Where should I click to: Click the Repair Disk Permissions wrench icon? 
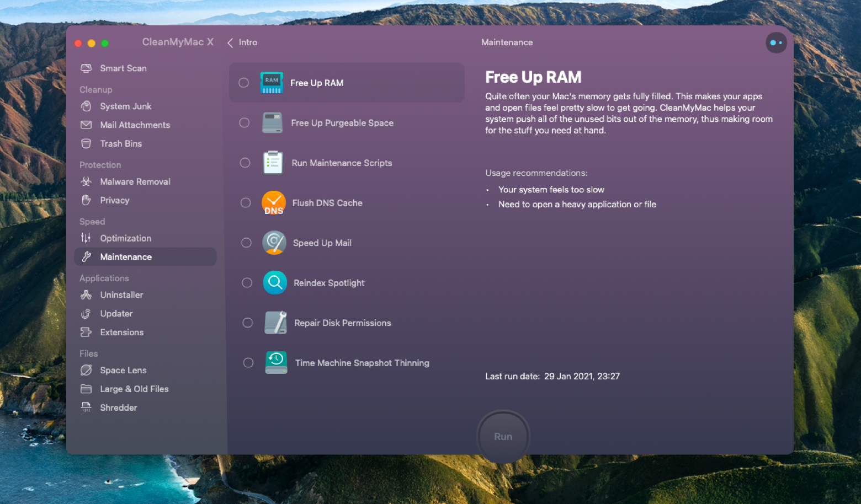pyautogui.click(x=276, y=323)
